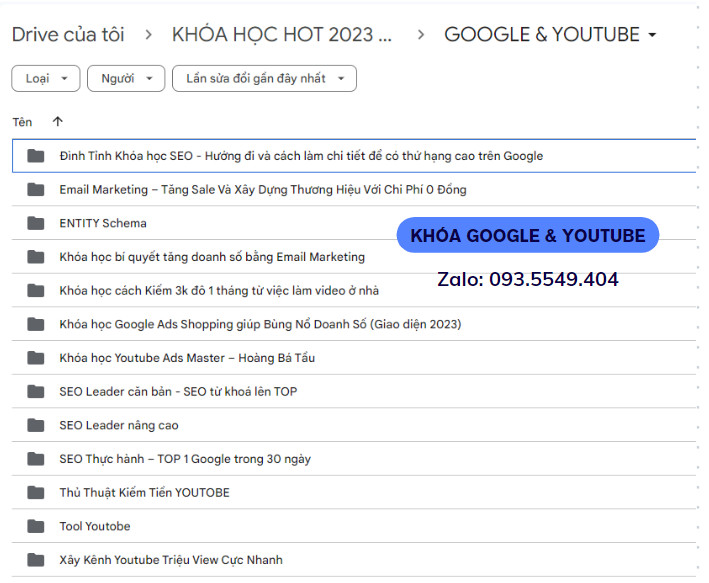Expand Lần sửa đổi gần đây nhất filter
Image resolution: width=709 pixels, height=583 pixels.
[x=264, y=78]
